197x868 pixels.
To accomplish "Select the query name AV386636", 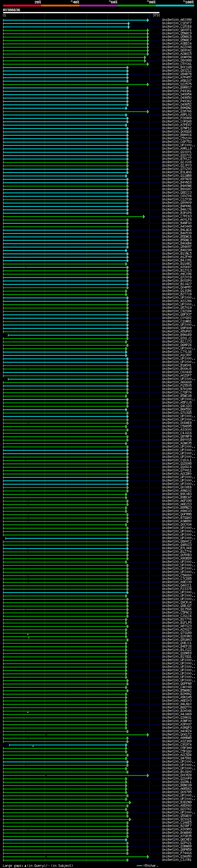I will 11,10.
